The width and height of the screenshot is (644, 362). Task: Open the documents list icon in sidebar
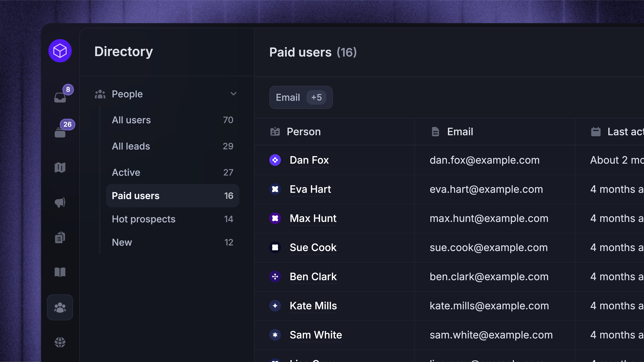(x=60, y=237)
